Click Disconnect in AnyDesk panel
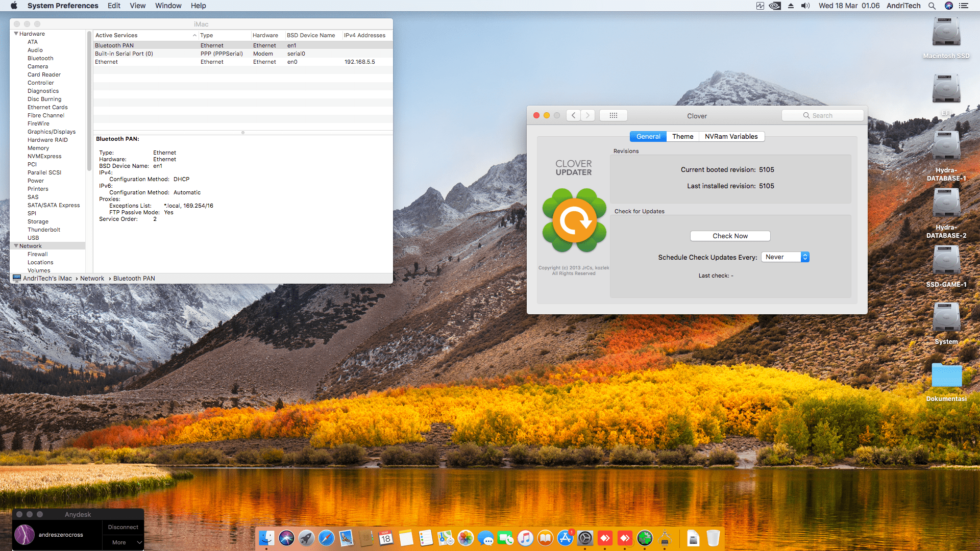Screen dimensions: 980x551 click(123, 527)
